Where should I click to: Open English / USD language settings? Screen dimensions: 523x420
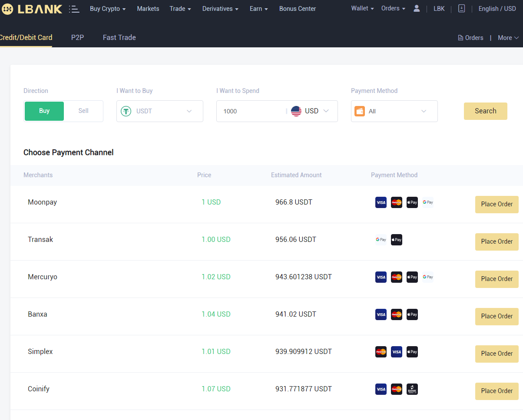point(497,9)
